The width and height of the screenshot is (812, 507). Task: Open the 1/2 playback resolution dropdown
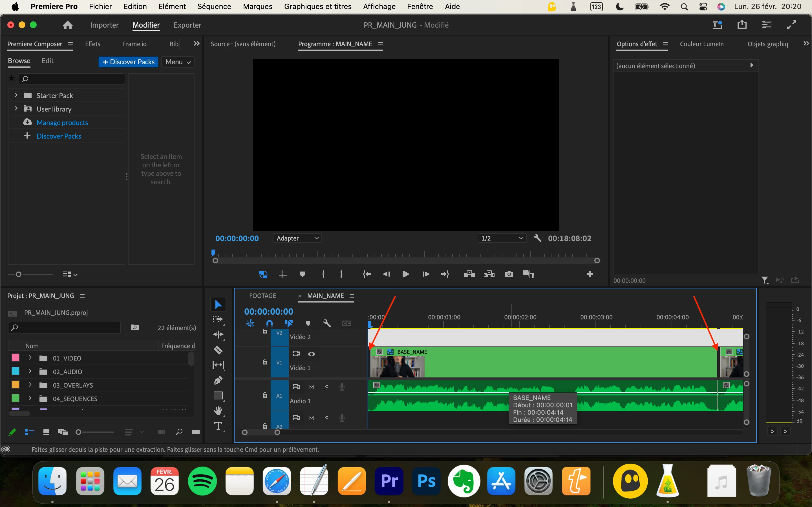502,238
